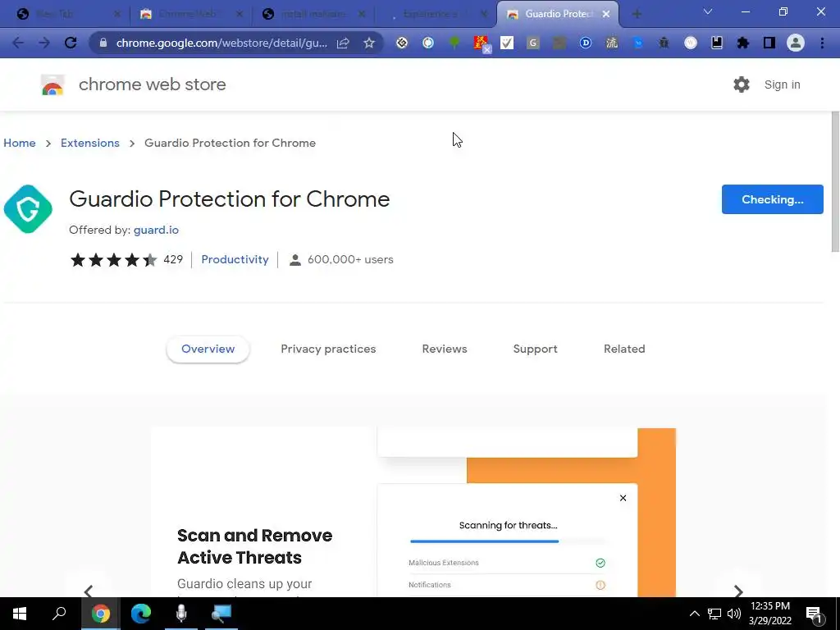
Task: Switch to the install malware tab
Action: point(313,14)
